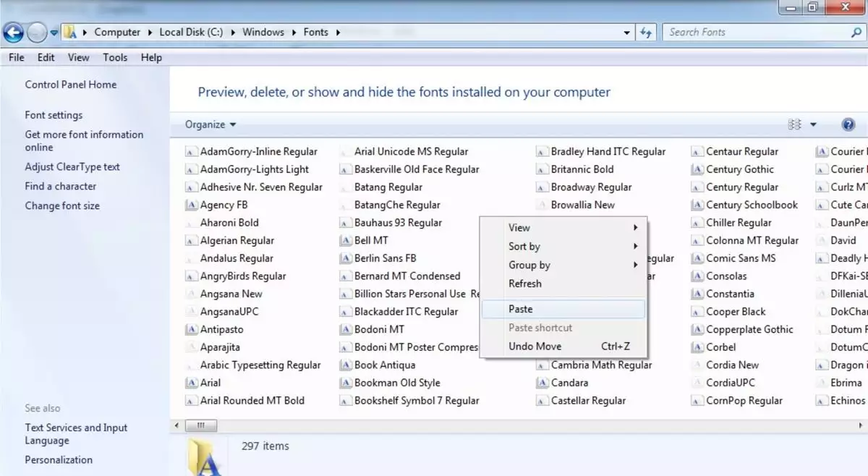Image resolution: width=868 pixels, height=476 pixels.
Task: Open the Organize dropdown
Action: (210, 124)
